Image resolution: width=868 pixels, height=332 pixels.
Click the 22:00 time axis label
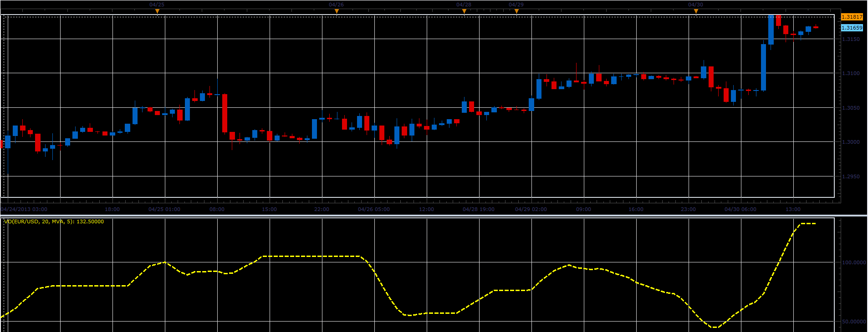pos(322,209)
